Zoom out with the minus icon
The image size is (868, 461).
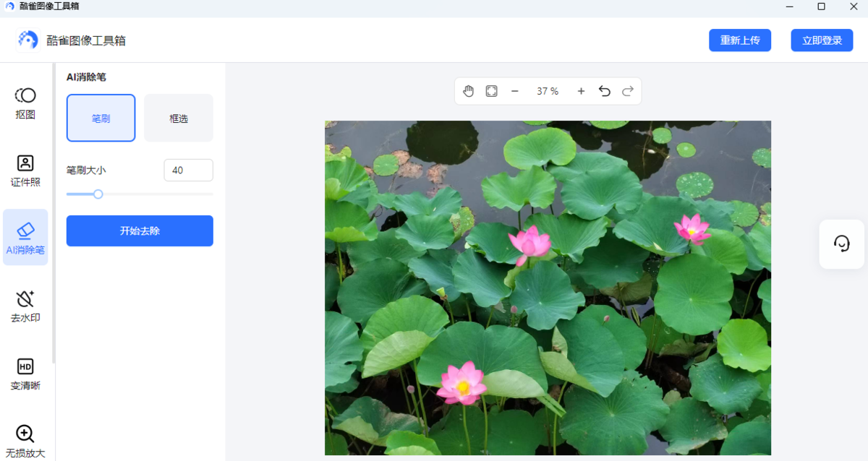click(x=515, y=91)
